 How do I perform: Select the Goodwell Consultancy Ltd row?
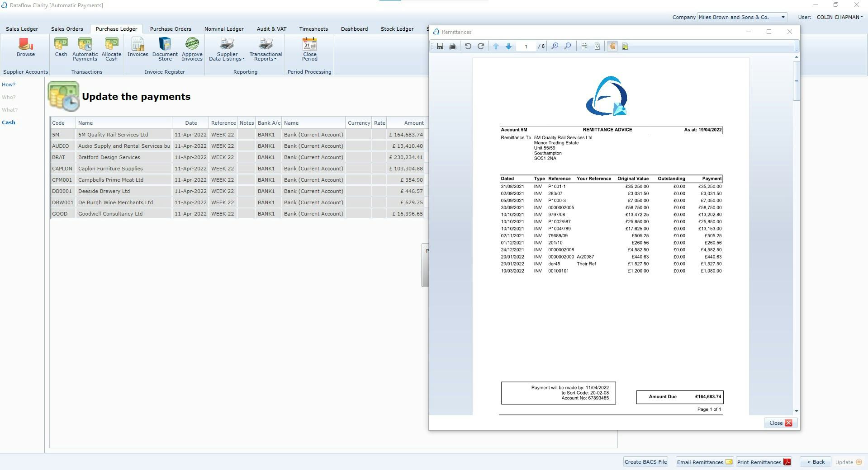238,214
